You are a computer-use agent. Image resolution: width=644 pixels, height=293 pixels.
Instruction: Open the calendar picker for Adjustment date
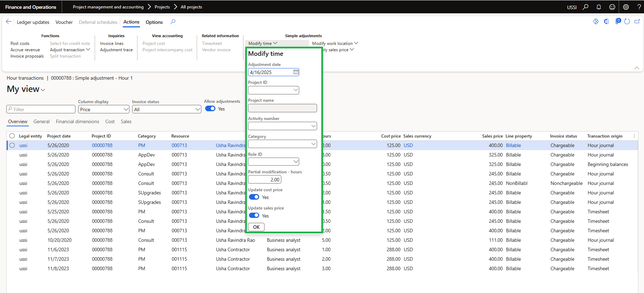[x=296, y=72]
